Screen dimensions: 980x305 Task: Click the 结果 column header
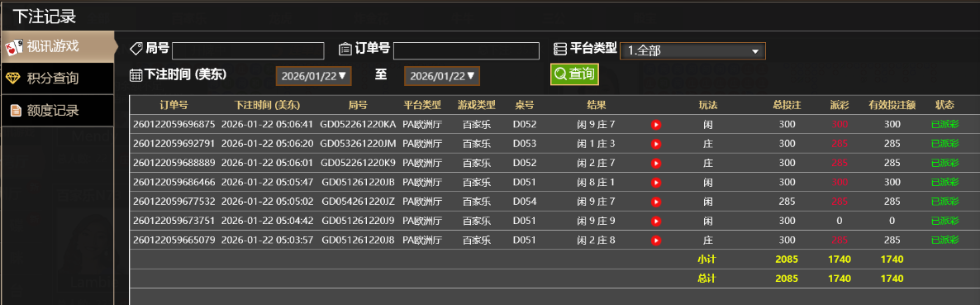[x=597, y=105]
